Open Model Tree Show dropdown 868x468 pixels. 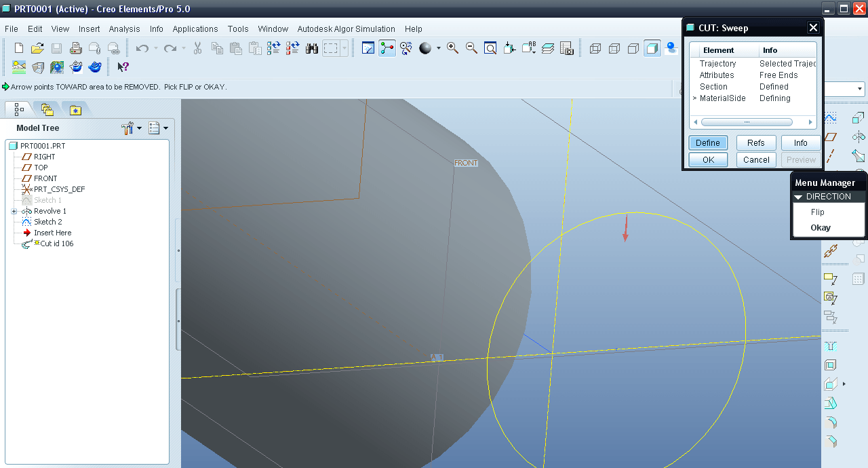(x=132, y=128)
